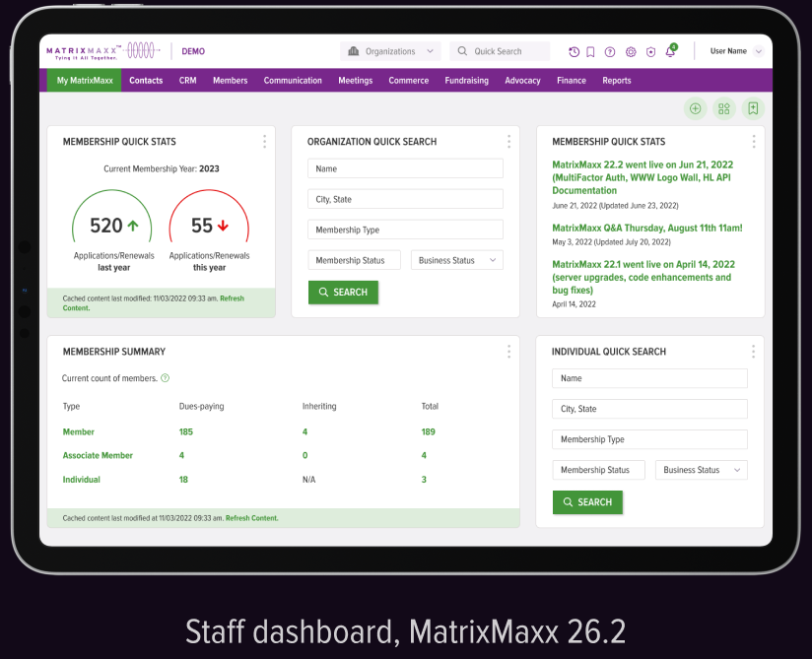Open the notifications bell icon
Viewport: 812px width, 659px height.
coord(671,51)
